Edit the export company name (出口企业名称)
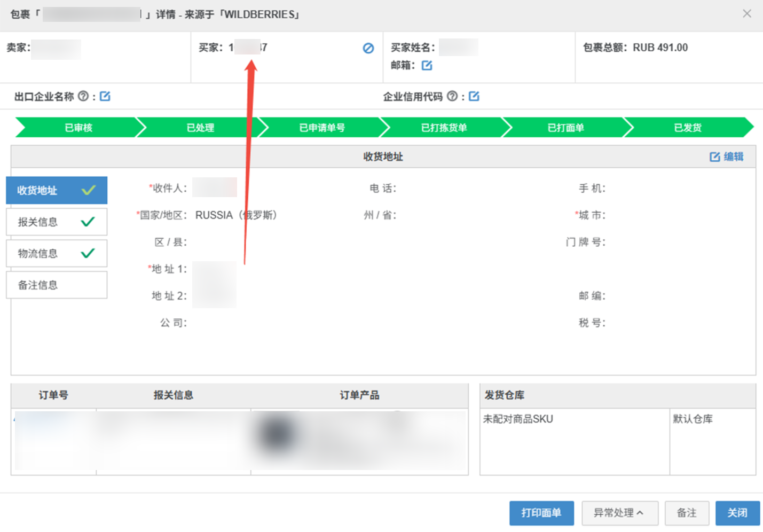This screenshot has width=763, height=532. tap(105, 96)
